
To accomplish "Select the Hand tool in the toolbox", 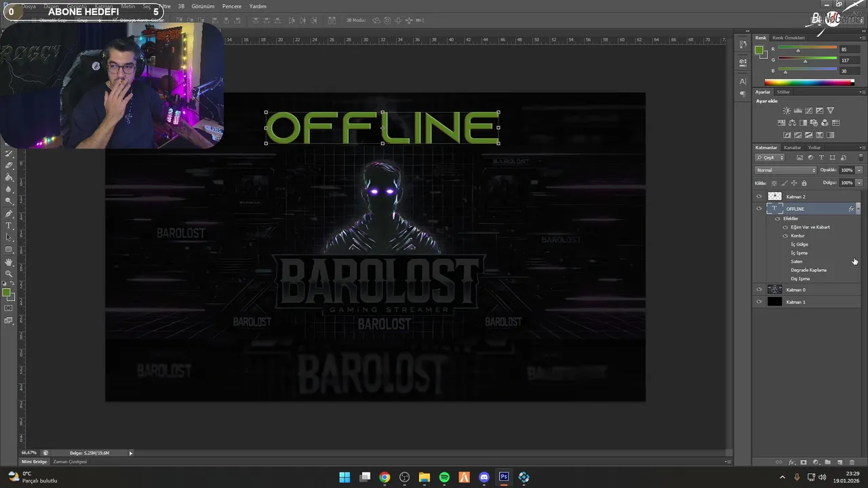I will click(x=9, y=262).
